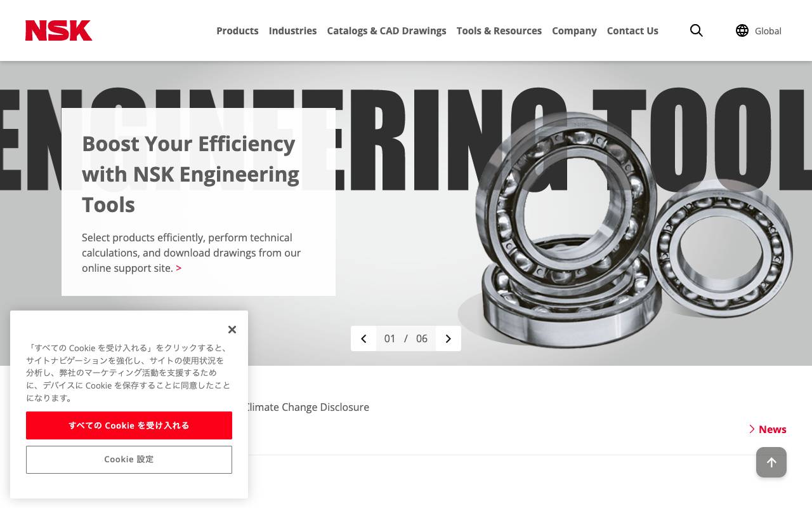812x508 pixels.
Task: Click the back-to-top arrow button
Action: click(771, 462)
